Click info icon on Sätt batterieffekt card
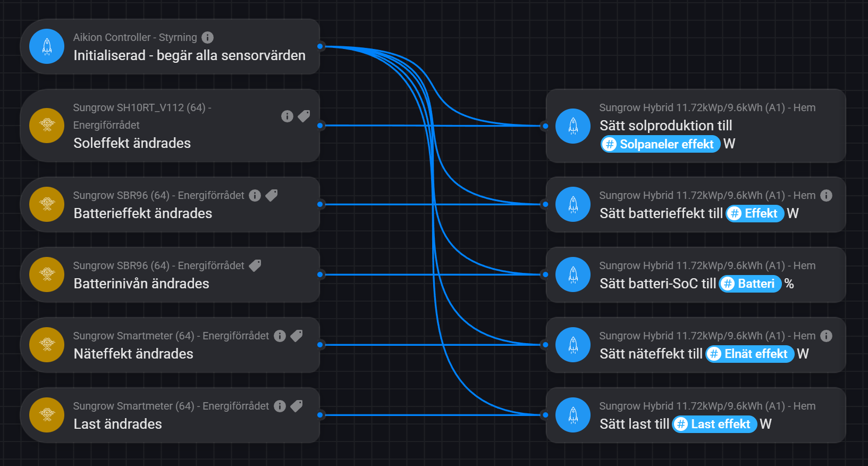 click(x=826, y=195)
